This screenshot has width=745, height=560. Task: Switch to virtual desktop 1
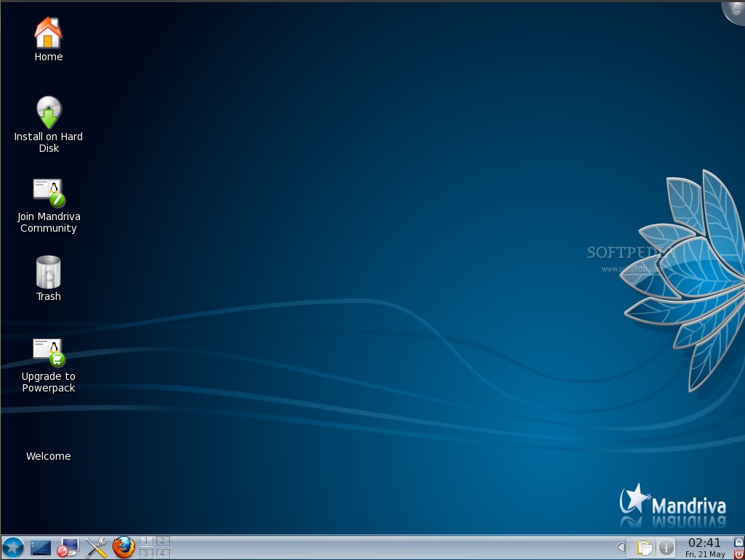tap(146, 541)
